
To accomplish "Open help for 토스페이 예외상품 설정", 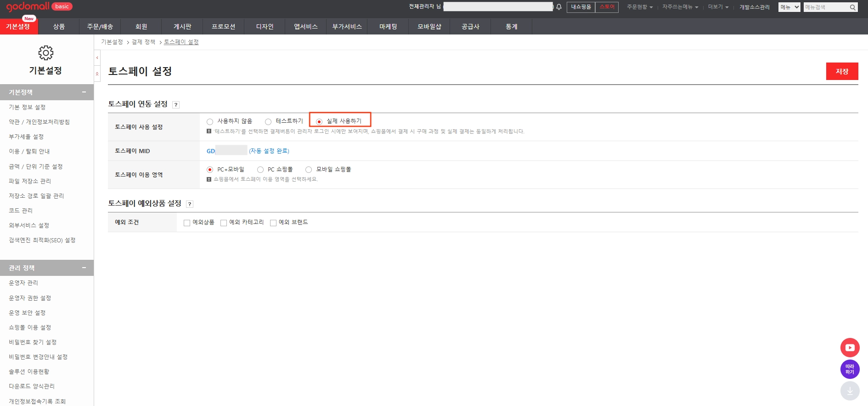I will pos(190,204).
